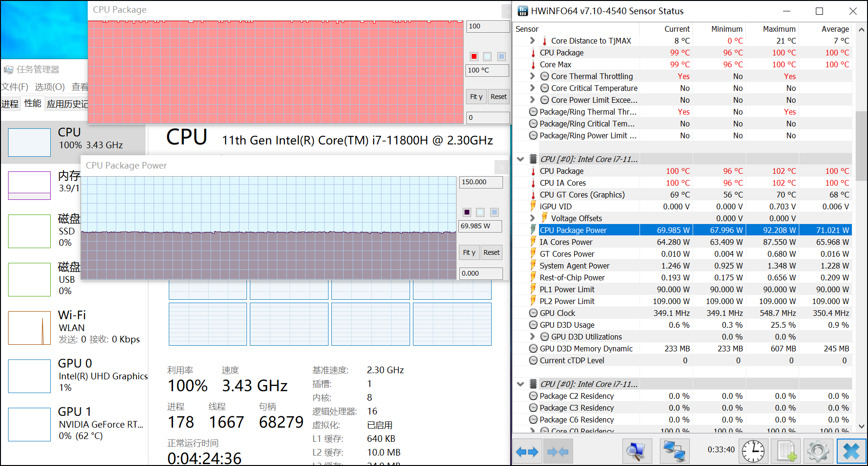Viewport: 868px width, 466px height.
Task: Click the blue expand-columns arrows icon in HWiNFO
Action: (x=527, y=451)
